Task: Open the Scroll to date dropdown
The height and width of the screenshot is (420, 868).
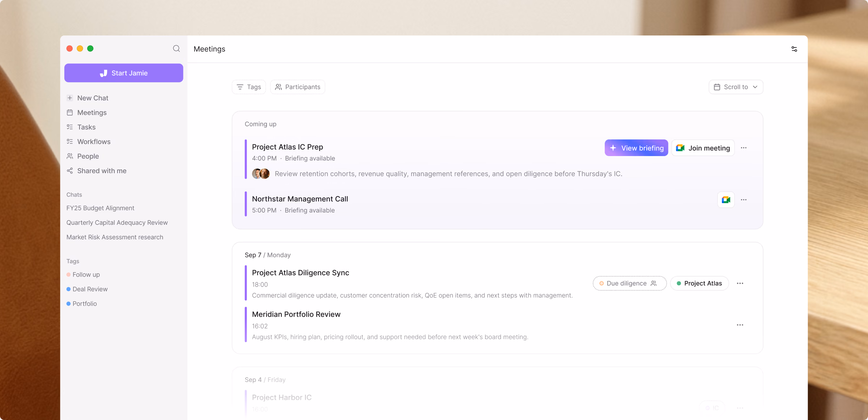Action: 736,87
